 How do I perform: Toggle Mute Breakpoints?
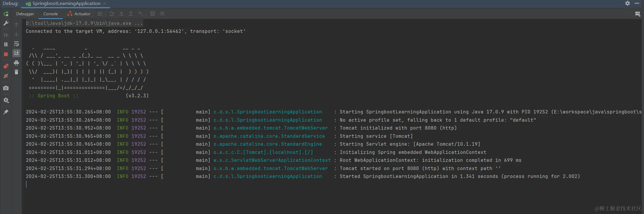coord(6,76)
